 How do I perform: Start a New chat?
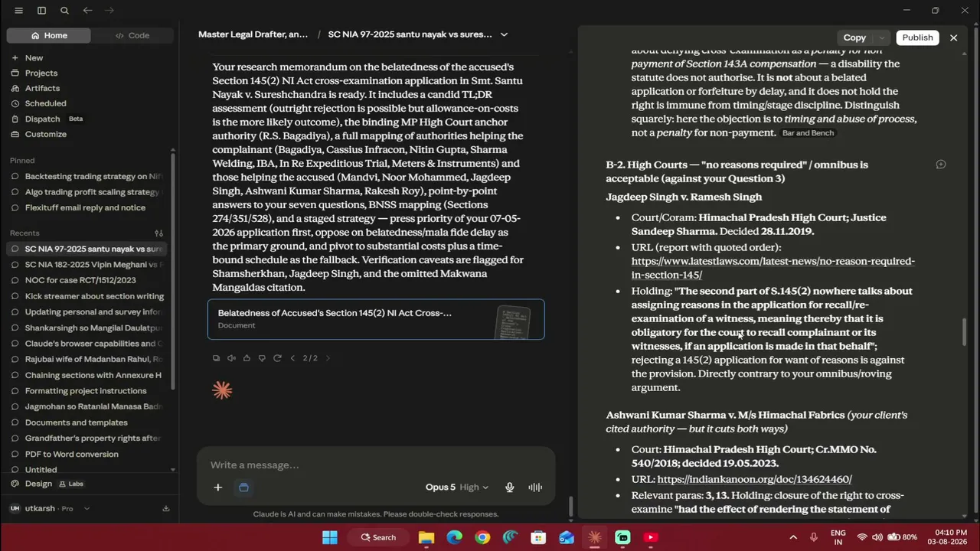coord(34,58)
